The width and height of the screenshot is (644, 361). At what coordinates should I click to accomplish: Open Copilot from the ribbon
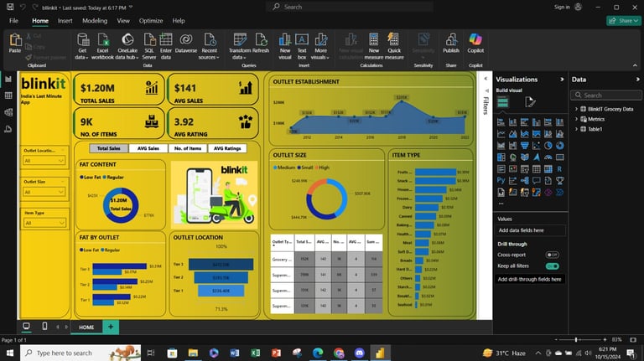point(475,43)
